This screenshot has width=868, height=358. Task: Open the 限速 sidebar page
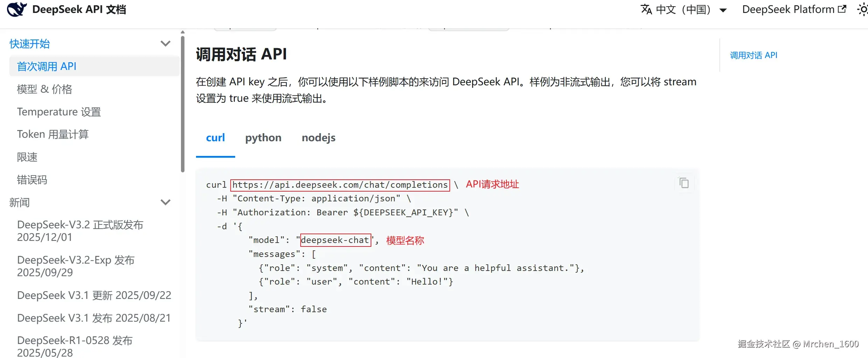[x=27, y=157]
